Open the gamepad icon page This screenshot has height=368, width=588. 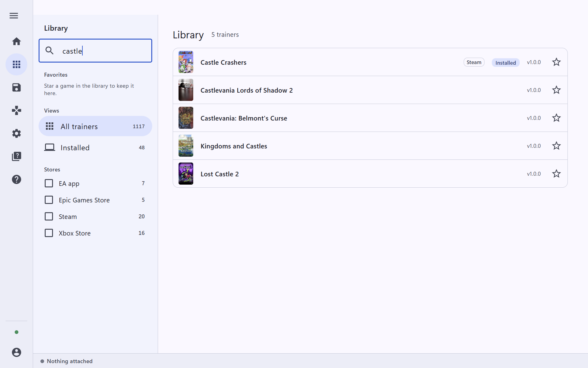tap(17, 110)
